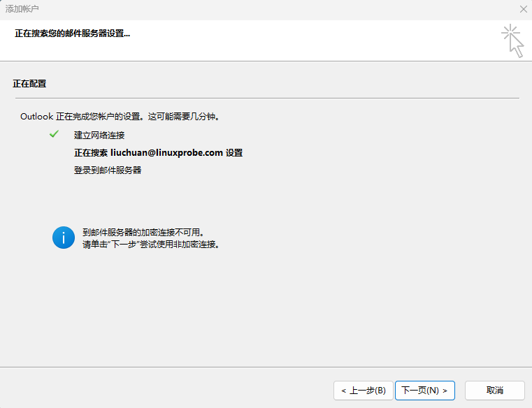The height and width of the screenshot is (408, 532).
Task: Click the blue information icon
Action: (x=63, y=238)
